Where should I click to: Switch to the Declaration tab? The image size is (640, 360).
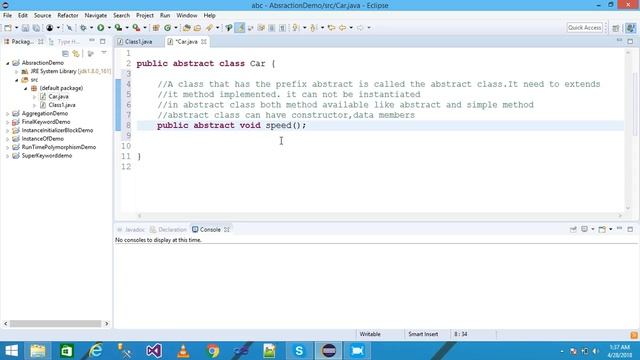click(x=169, y=230)
